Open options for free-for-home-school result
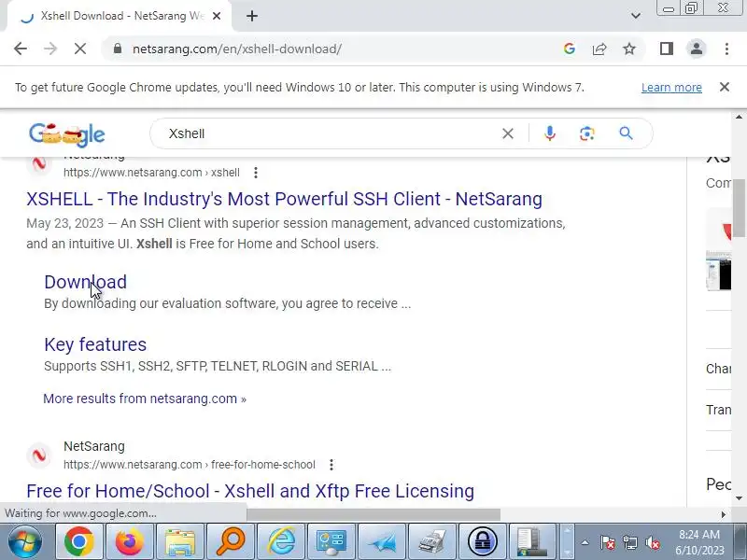This screenshot has height=560, width=747. coord(331,465)
